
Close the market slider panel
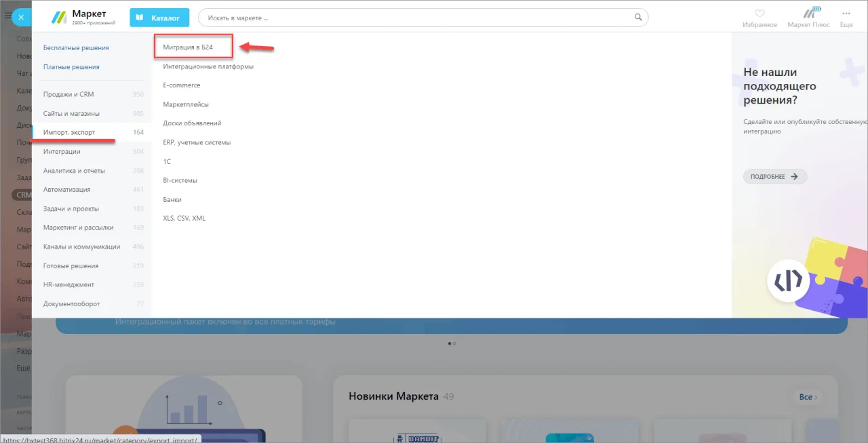click(21, 18)
